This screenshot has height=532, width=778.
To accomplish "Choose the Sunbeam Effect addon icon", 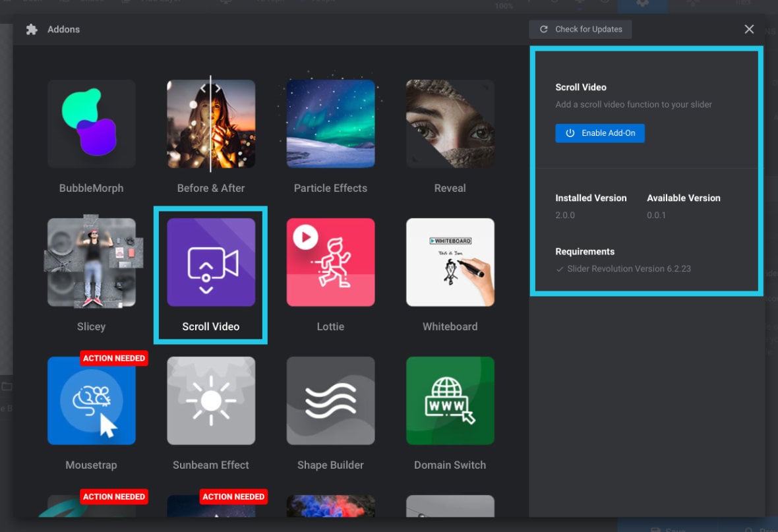I will pos(211,401).
